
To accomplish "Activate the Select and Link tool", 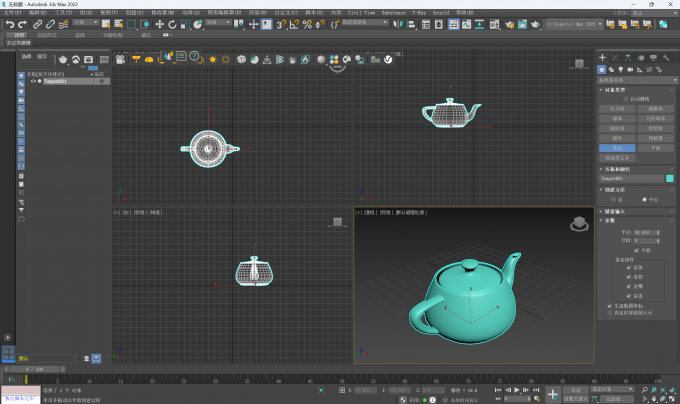I will [x=38, y=24].
